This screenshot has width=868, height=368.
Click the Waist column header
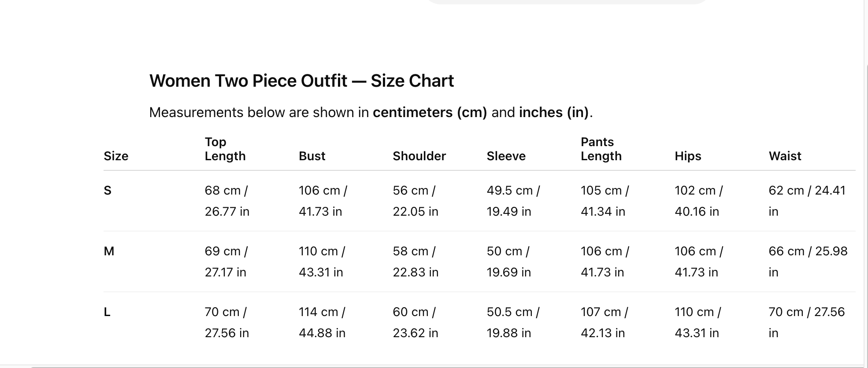(785, 156)
